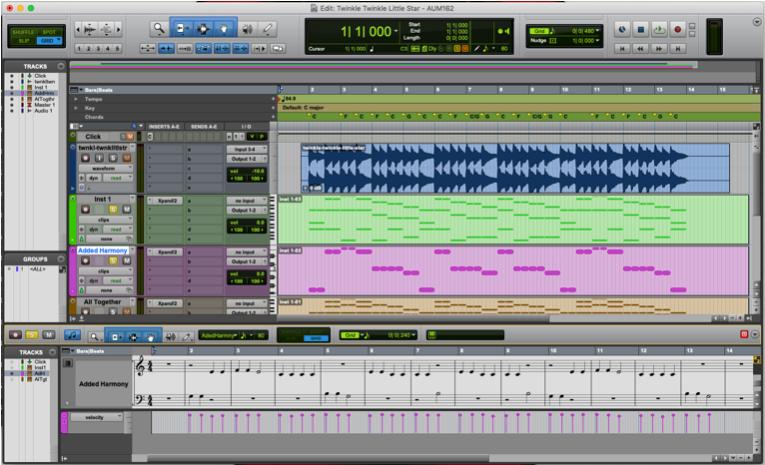765x465 pixels.
Task: Toggle Mute on the Inst 1 track
Action: click(x=127, y=209)
